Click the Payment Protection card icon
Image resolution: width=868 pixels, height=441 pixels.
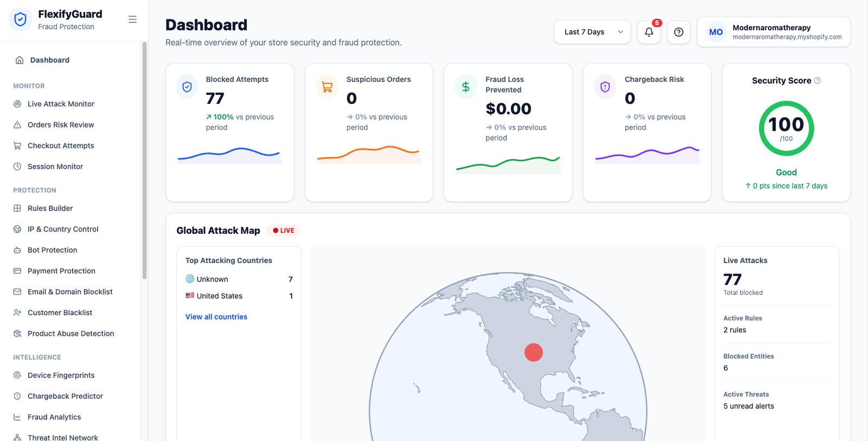point(17,271)
